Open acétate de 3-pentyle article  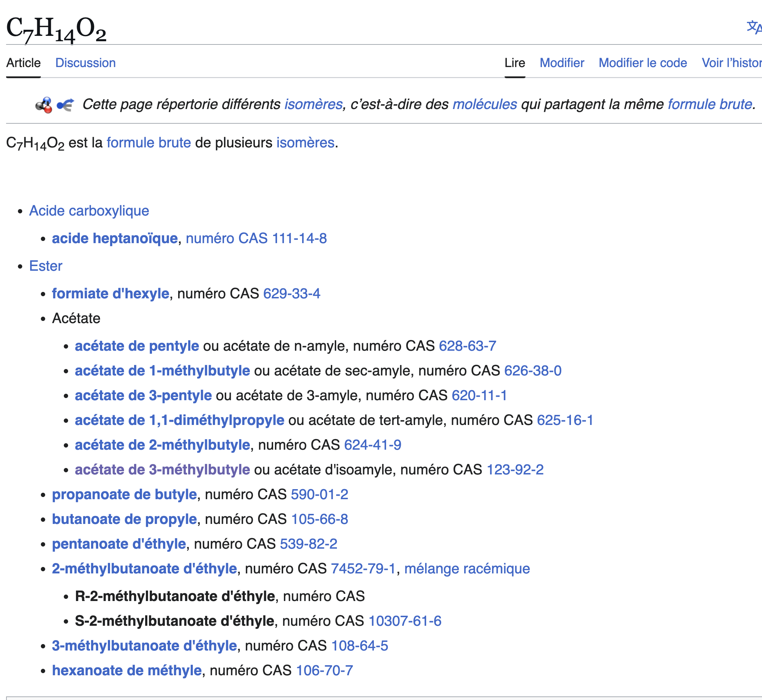coord(143,396)
